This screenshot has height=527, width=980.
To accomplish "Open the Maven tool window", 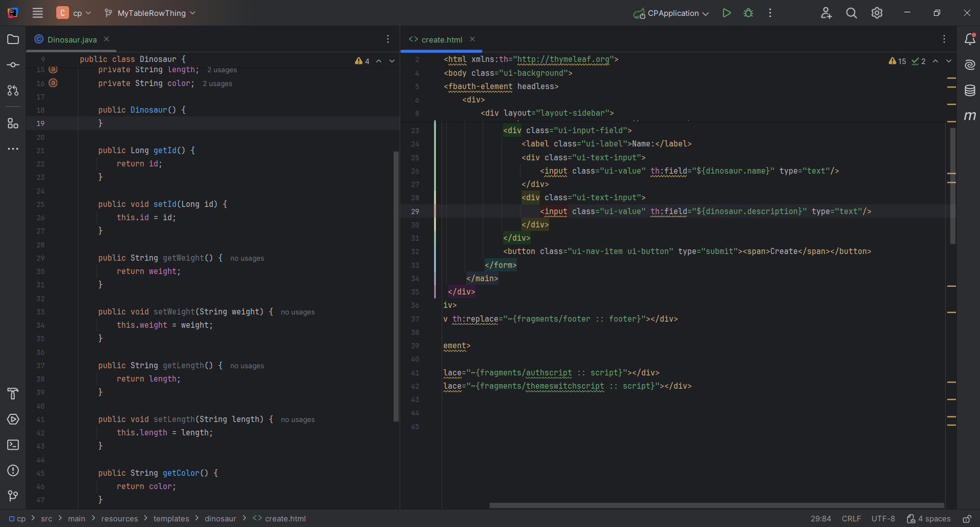I will [x=970, y=116].
